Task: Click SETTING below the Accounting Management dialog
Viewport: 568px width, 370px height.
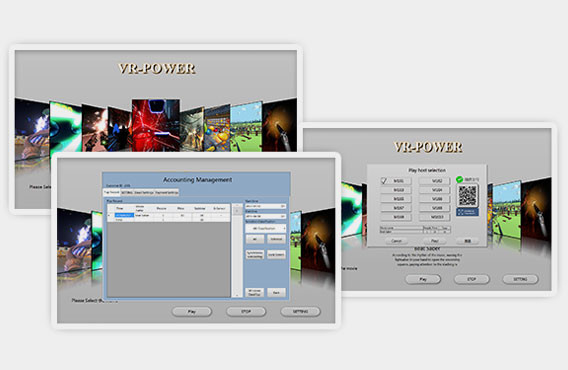Action: 300,311
